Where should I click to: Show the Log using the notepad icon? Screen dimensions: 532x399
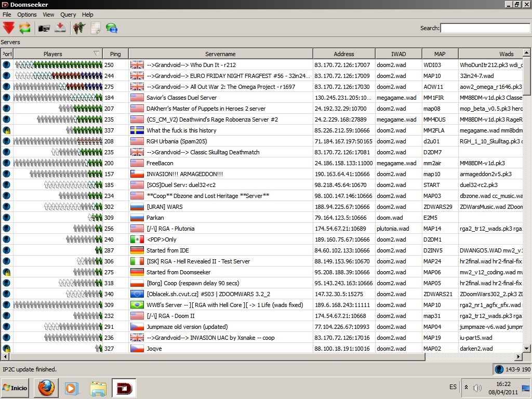point(95,28)
